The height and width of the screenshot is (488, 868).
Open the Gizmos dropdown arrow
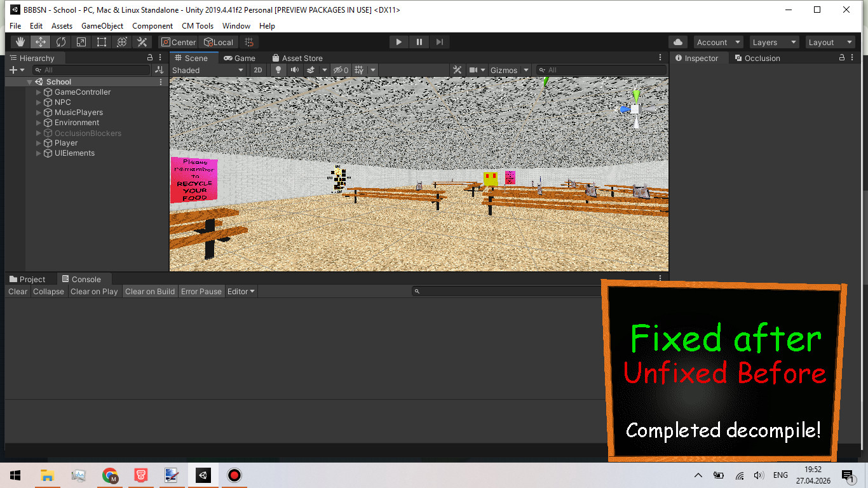(x=526, y=70)
